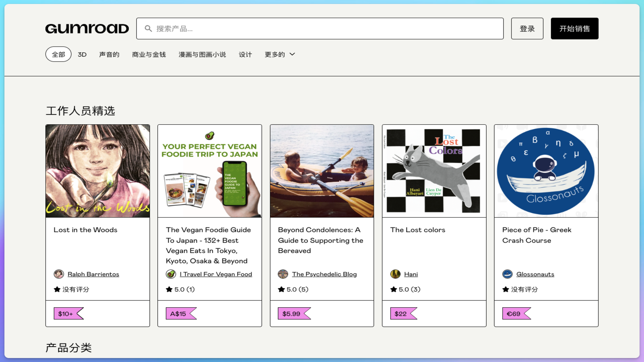Viewport: 644px width, 362px height.
Task: Open The Psychedelic Blog seller link
Action: click(324, 274)
